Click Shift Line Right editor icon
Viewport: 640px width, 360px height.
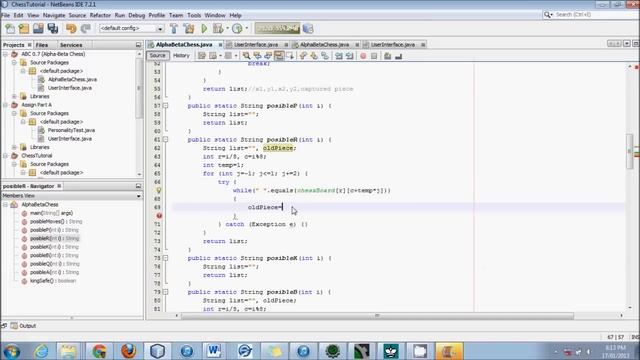(x=350, y=56)
